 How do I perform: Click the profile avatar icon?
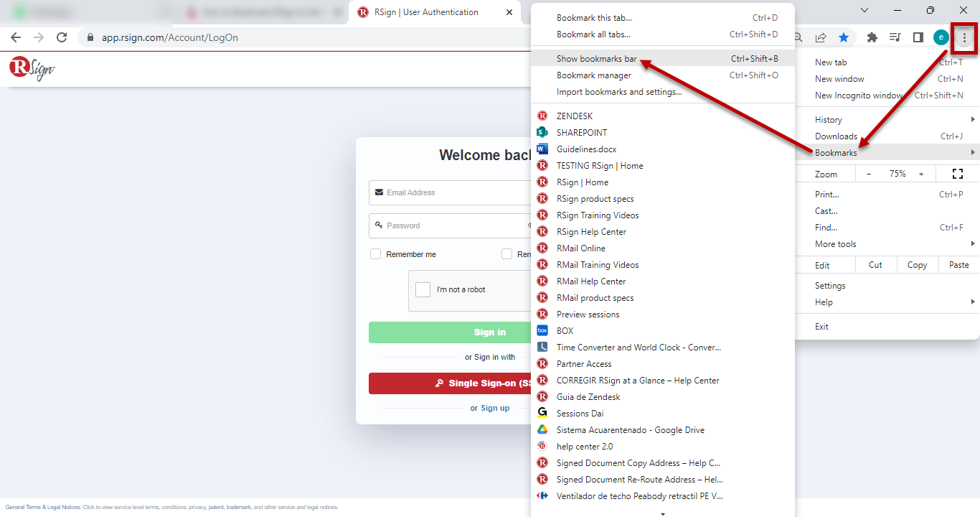[x=941, y=37]
